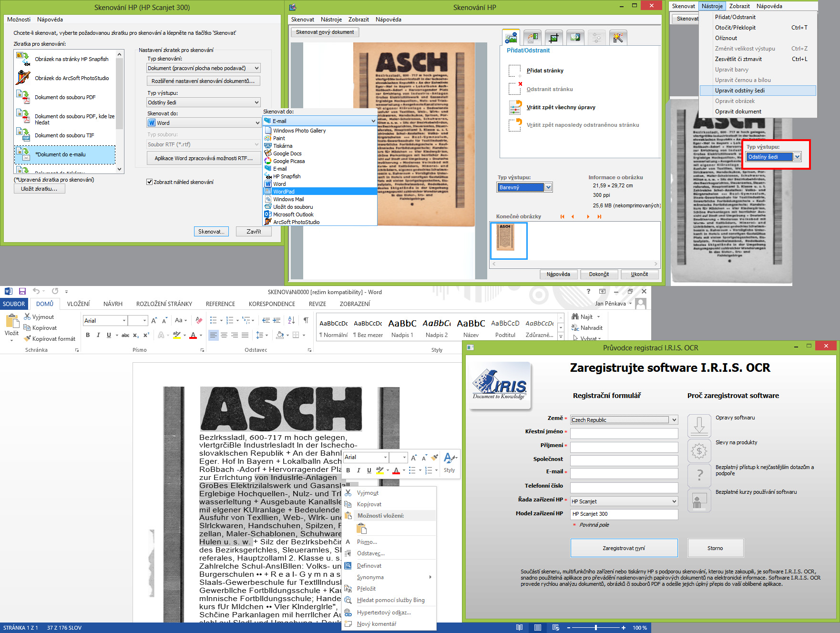The width and height of the screenshot is (840, 633).
Task: Select the scanned page thumbnail in Konečné obrázky
Action: (509, 241)
